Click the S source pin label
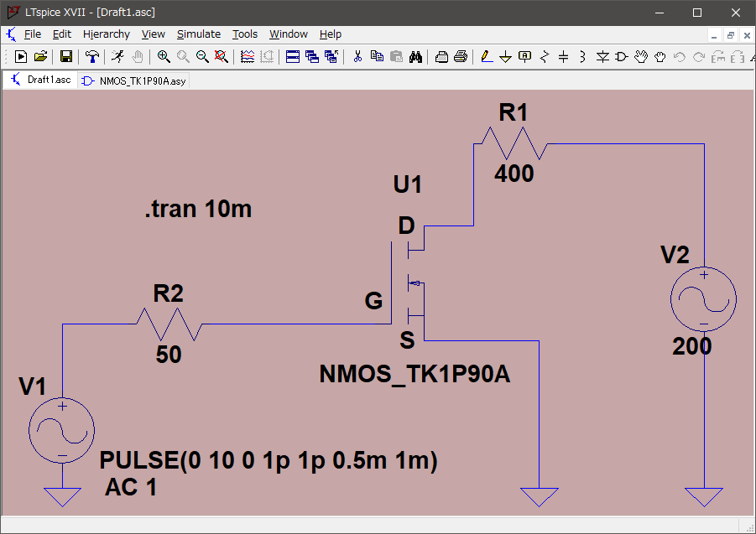 (x=407, y=340)
